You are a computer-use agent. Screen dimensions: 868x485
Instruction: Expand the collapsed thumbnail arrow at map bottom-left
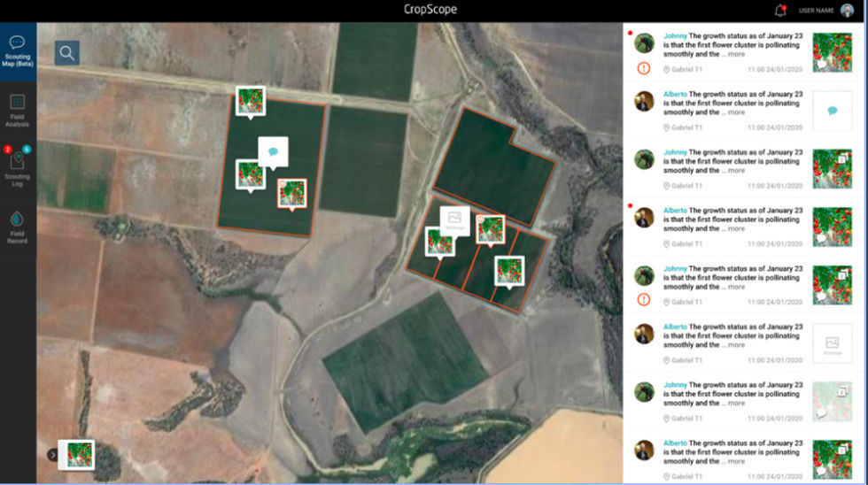click(52, 455)
